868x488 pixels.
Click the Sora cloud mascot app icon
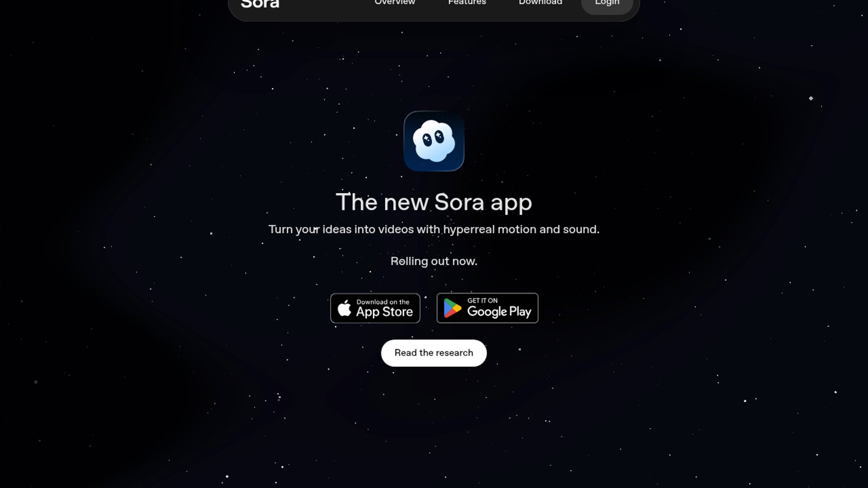click(x=434, y=141)
